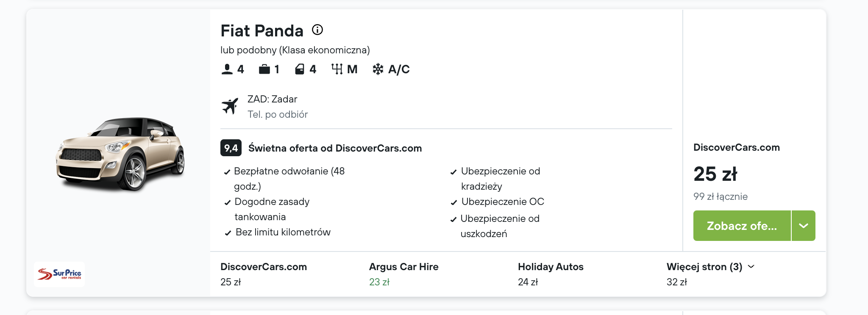Select the Argus Car Hire 23 zł offer

pyautogui.click(x=404, y=274)
